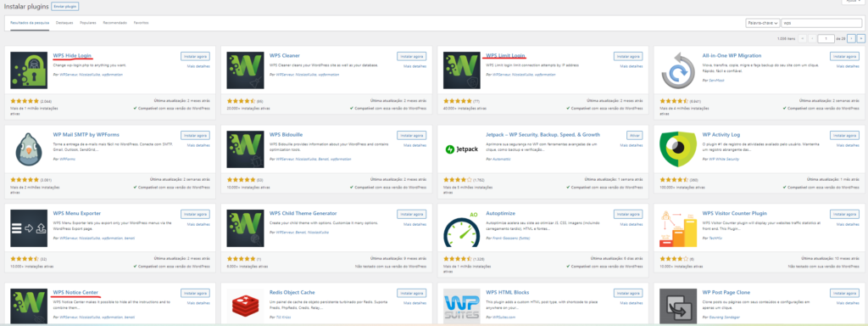
Task: Install the WPS Cleaner plugin
Action: coord(411,57)
